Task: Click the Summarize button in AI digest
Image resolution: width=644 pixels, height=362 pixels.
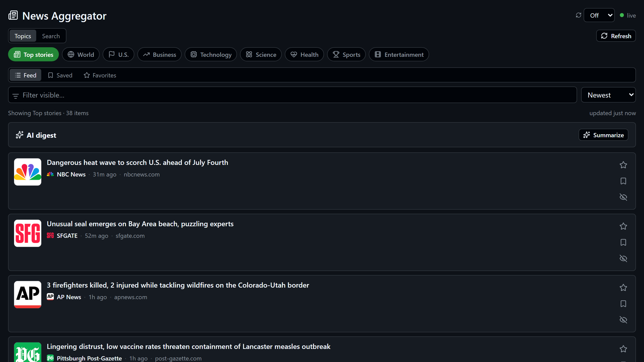Action: pos(603,135)
